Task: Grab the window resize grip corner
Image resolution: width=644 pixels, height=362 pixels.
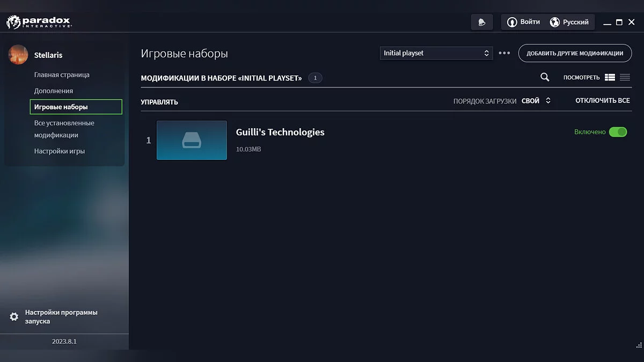Action: click(x=638, y=346)
